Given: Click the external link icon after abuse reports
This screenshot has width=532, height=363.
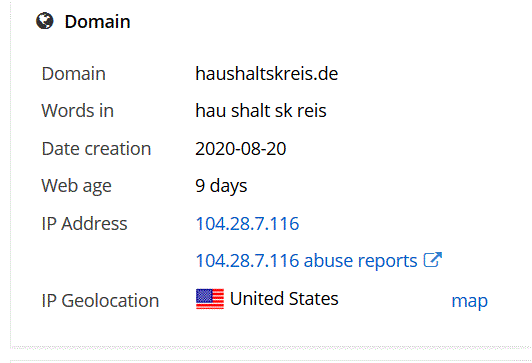Looking at the screenshot, I should click(433, 260).
